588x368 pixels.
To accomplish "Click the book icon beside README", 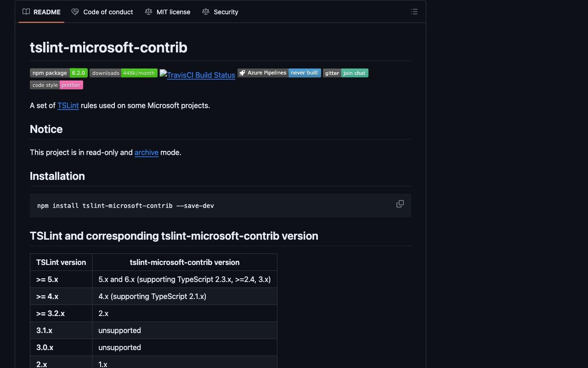I will [26, 12].
